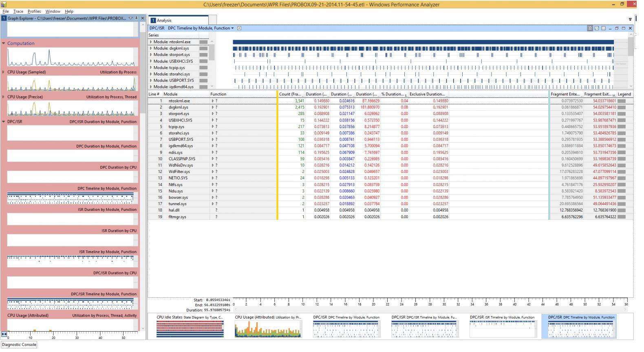Click the Graph Explorer vertical scrollbar down arrow
The height and width of the screenshot is (352, 644).
(143, 328)
